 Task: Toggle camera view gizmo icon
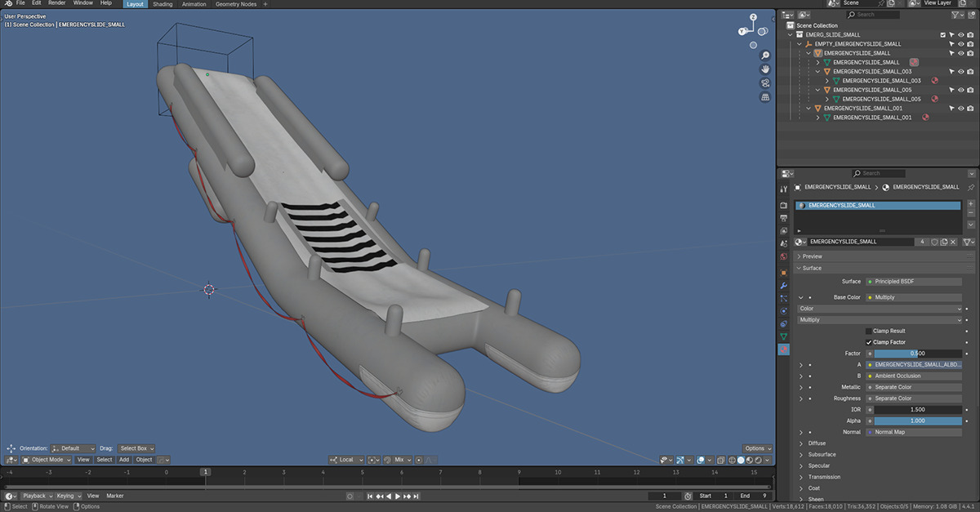point(765,83)
